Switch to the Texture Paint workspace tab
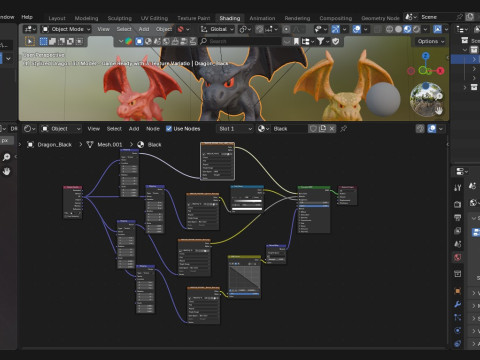This screenshot has height=360, width=480. click(194, 18)
